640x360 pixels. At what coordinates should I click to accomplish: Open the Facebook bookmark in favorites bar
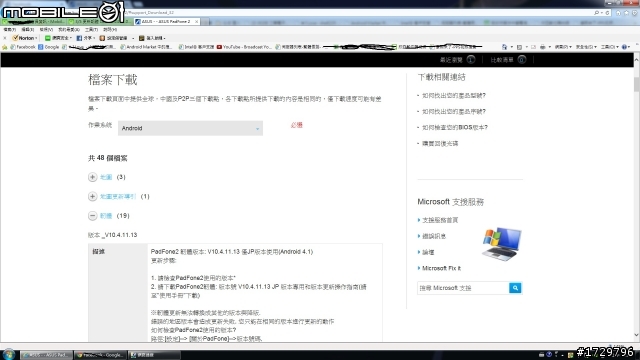23,47
